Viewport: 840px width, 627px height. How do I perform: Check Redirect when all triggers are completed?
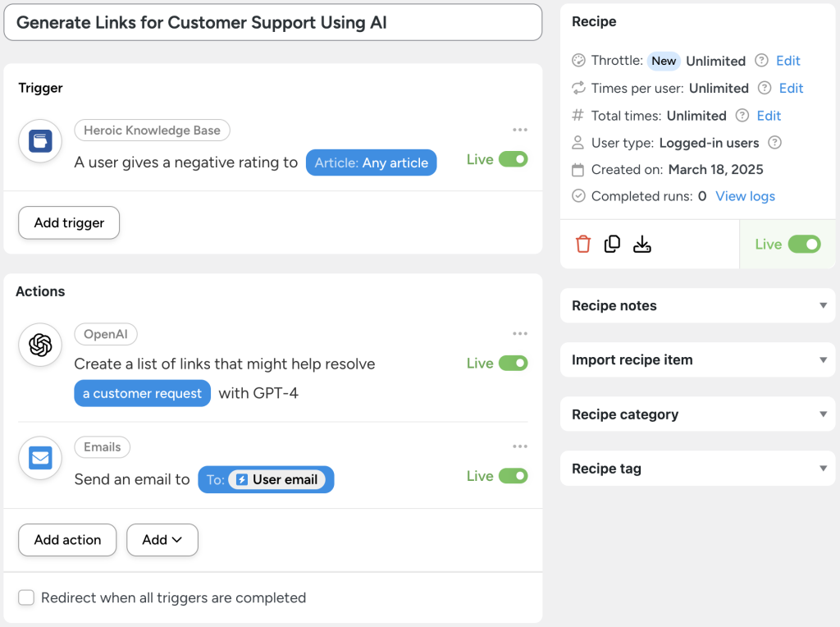(25, 598)
